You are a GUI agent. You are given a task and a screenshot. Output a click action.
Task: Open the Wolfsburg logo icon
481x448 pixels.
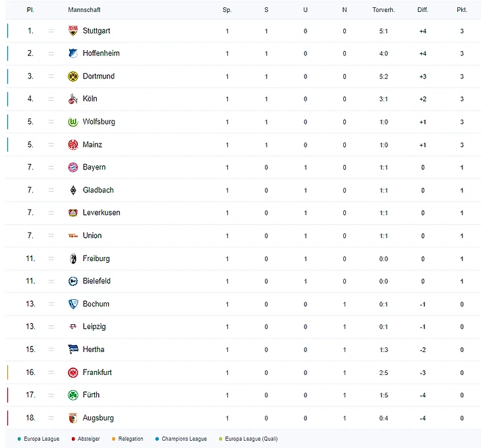click(72, 122)
